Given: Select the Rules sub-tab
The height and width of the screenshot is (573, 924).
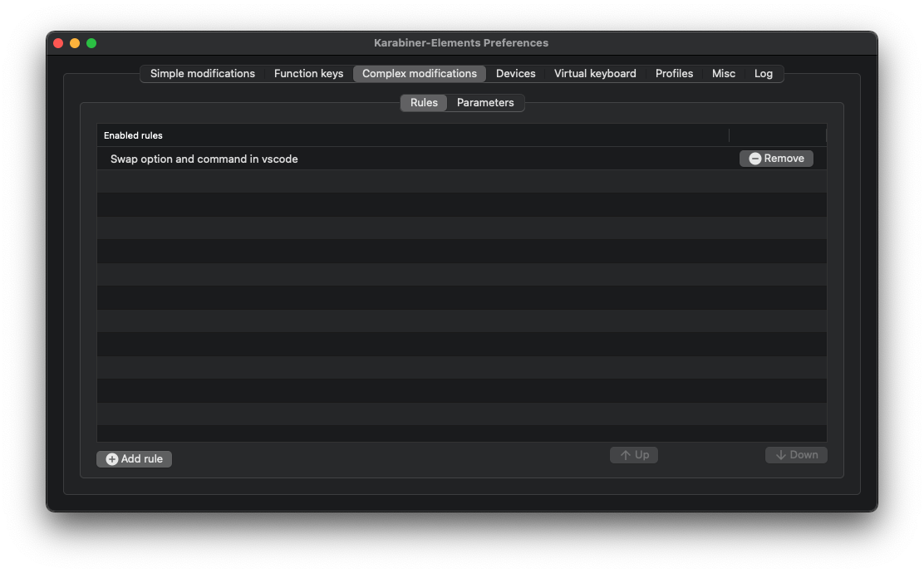Looking at the screenshot, I should [x=424, y=102].
